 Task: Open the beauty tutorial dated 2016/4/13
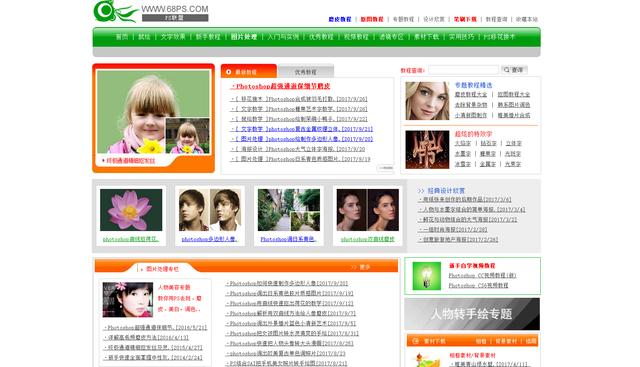146,338
